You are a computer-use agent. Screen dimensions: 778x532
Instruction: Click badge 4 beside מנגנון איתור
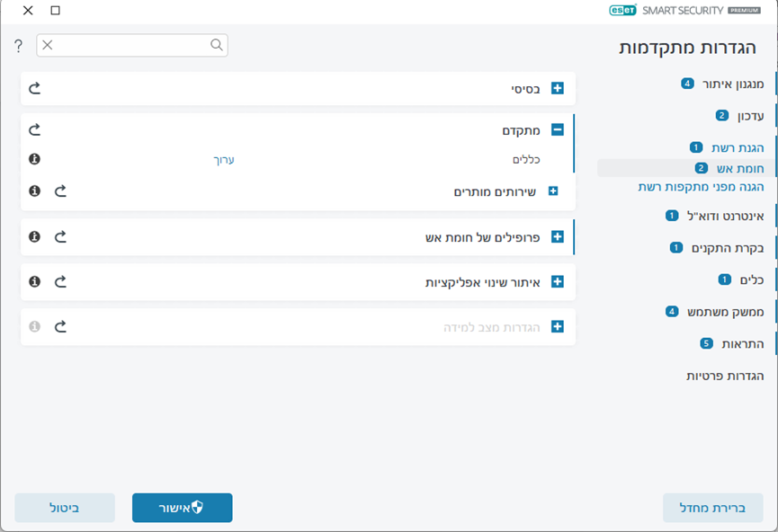click(687, 84)
